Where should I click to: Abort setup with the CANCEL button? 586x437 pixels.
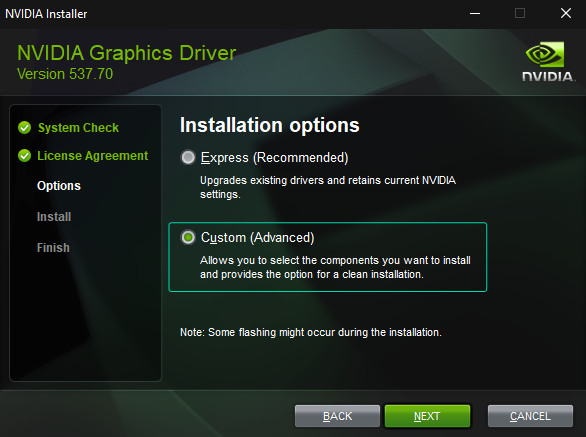tap(530, 416)
